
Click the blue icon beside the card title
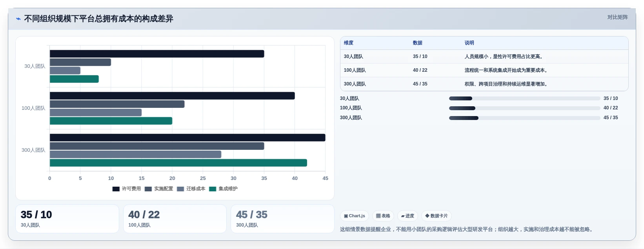click(x=18, y=19)
